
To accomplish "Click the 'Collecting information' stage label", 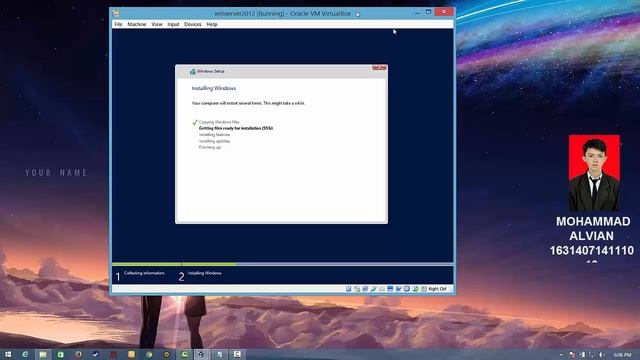I will click(x=144, y=273).
